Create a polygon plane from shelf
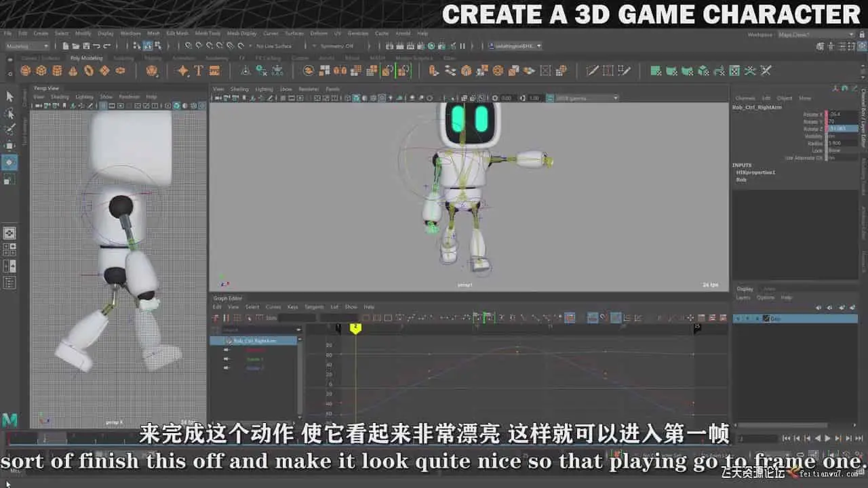This screenshot has height=488, width=868. 104,70
